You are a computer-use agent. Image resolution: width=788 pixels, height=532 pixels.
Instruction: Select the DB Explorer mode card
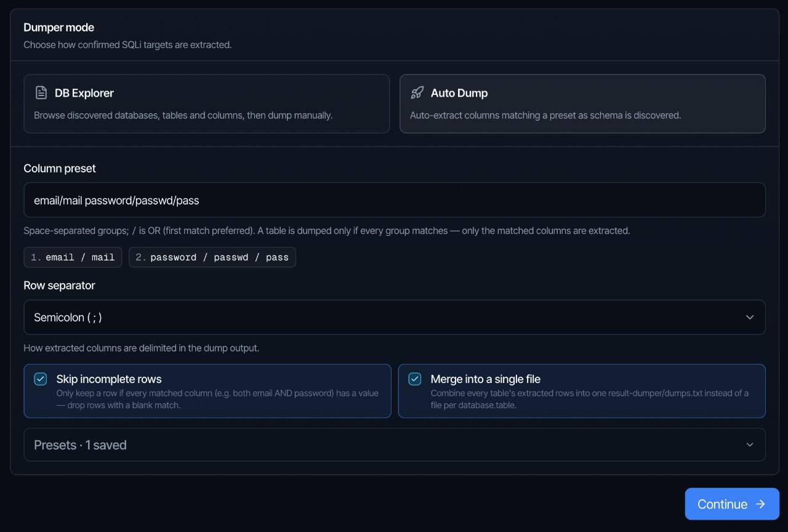207,103
